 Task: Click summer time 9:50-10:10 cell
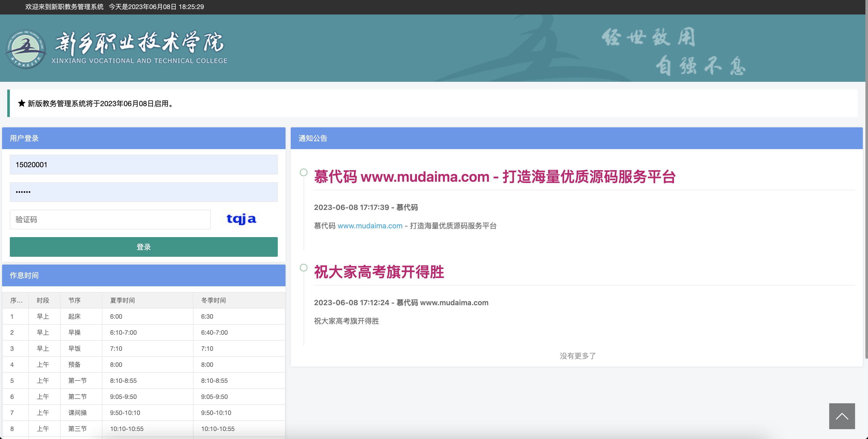pos(147,413)
